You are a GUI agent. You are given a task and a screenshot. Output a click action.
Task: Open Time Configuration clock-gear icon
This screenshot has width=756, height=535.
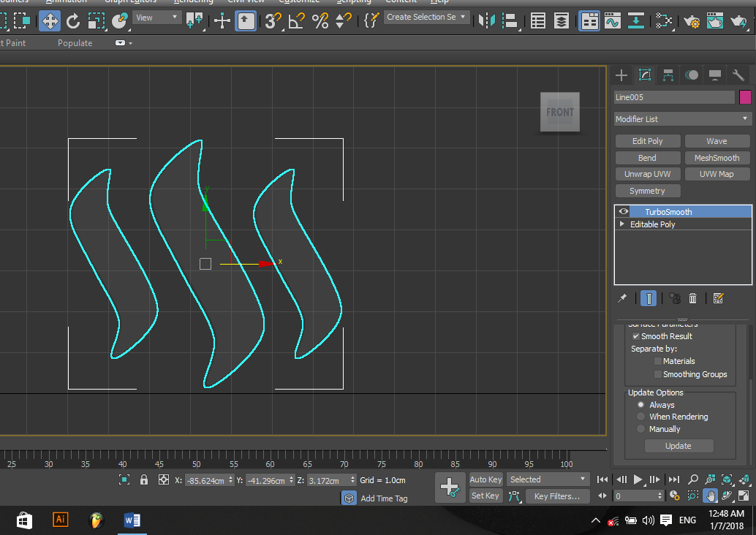point(675,495)
